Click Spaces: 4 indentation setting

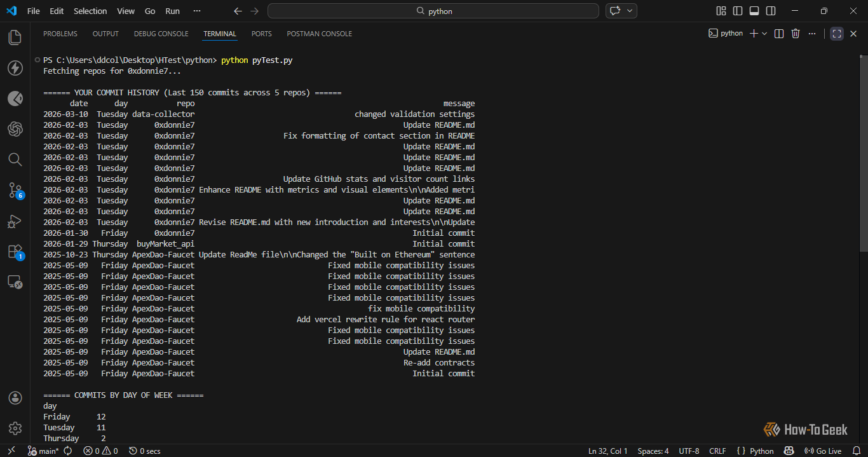click(x=653, y=451)
